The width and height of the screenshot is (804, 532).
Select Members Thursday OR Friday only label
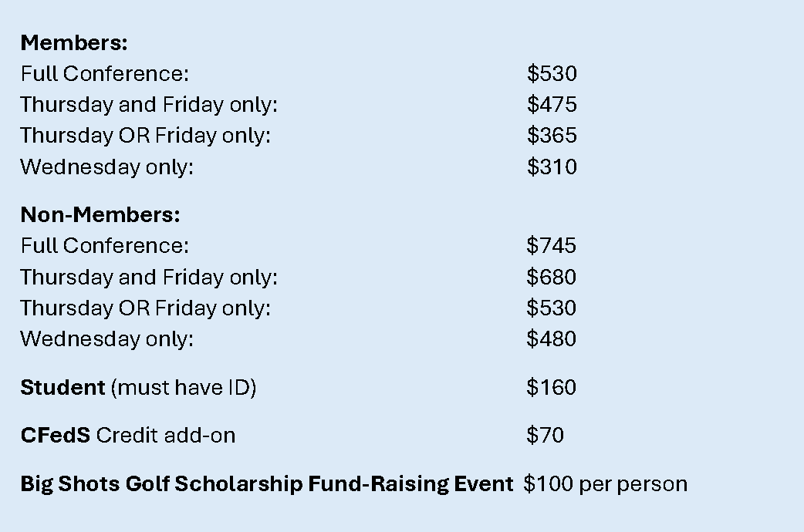(145, 136)
